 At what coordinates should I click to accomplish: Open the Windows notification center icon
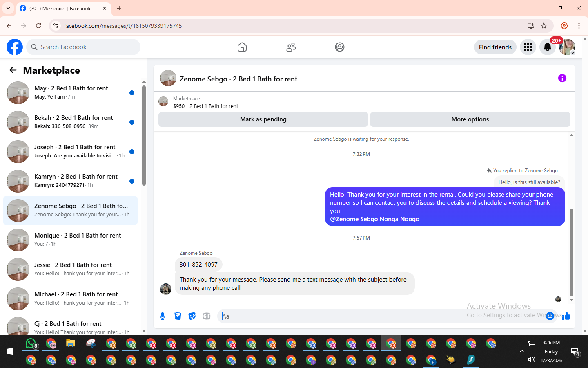pyautogui.click(x=575, y=352)
